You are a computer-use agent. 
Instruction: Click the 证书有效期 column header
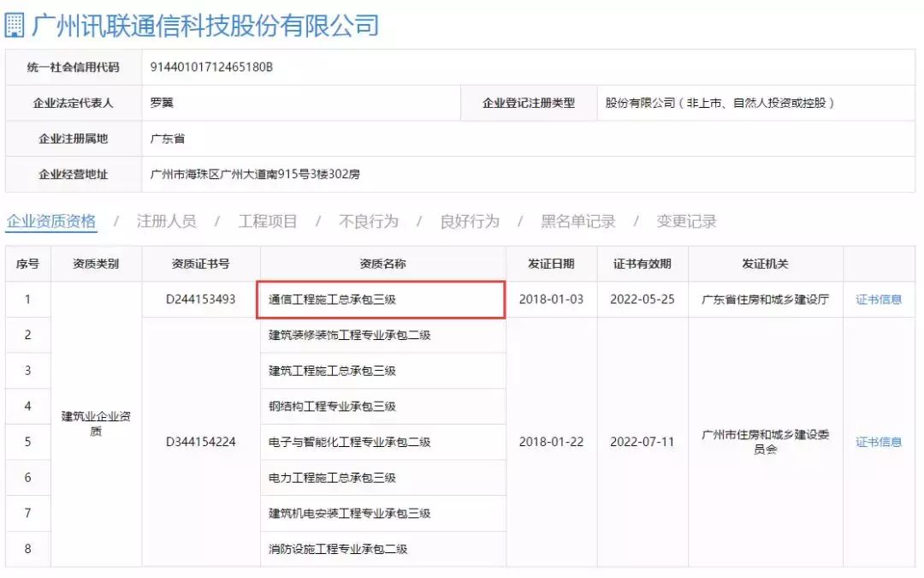643,264
